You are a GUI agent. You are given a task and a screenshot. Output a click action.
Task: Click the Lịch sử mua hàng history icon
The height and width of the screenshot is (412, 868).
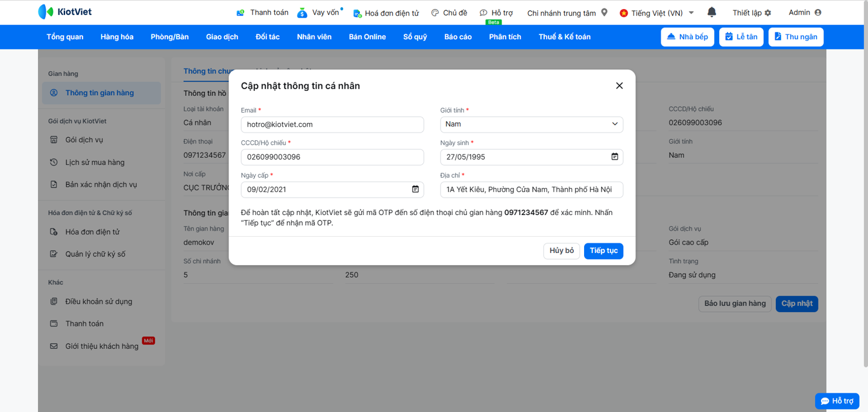(x=54, y=162)
